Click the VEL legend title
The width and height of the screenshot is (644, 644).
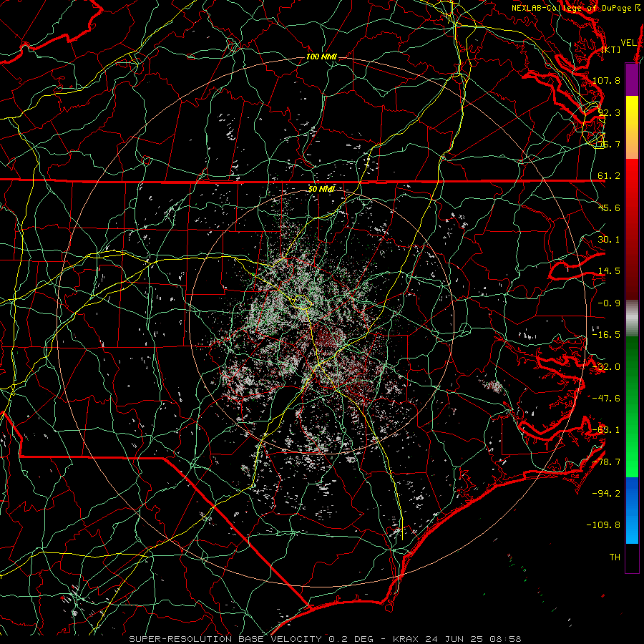[x=628, y=43]
